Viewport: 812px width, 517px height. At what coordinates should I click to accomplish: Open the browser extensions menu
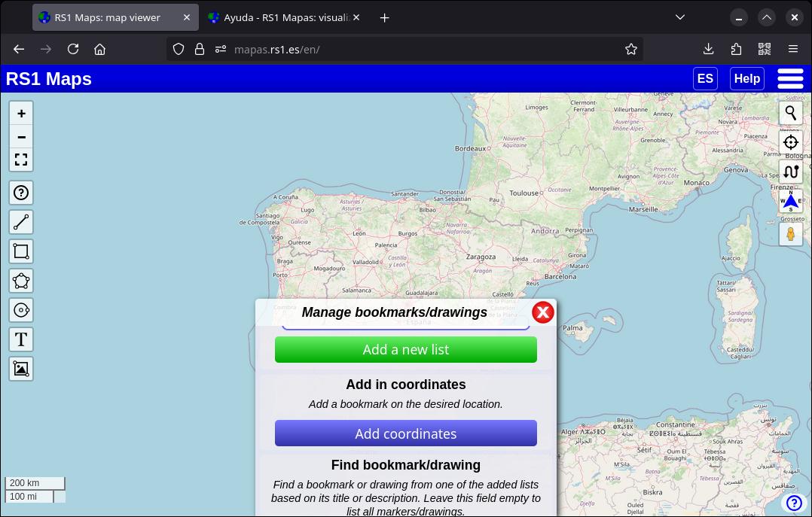pyautogui.click(x=737, y=49)
